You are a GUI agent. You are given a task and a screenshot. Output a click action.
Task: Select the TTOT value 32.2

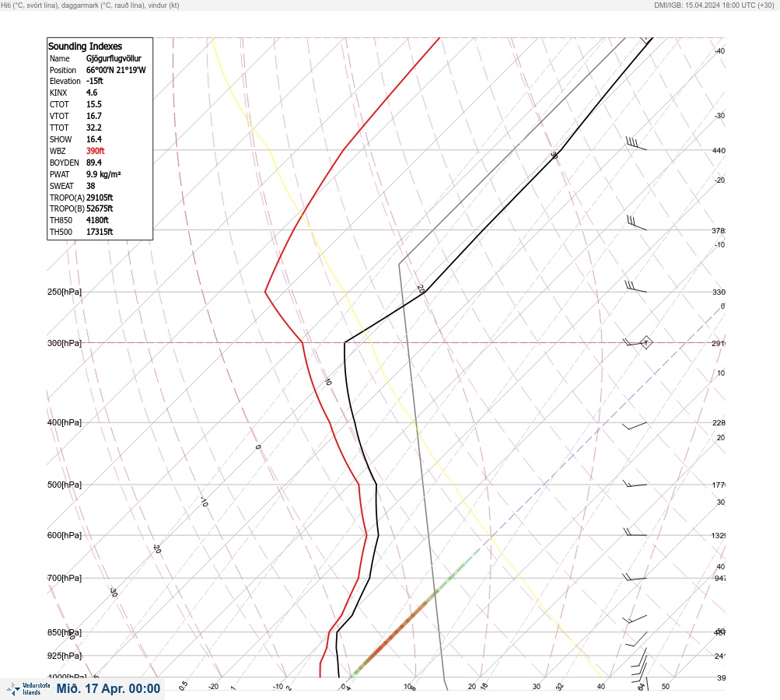94,128
